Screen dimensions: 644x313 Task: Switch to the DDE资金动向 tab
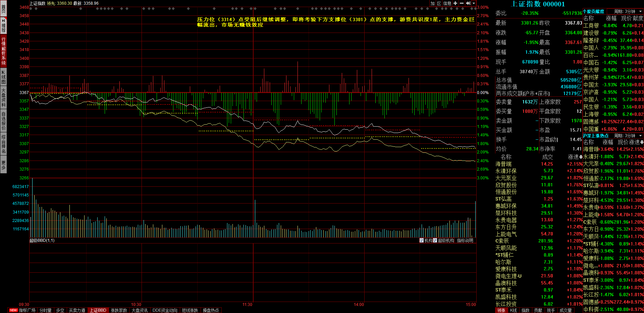click(165, 310)
